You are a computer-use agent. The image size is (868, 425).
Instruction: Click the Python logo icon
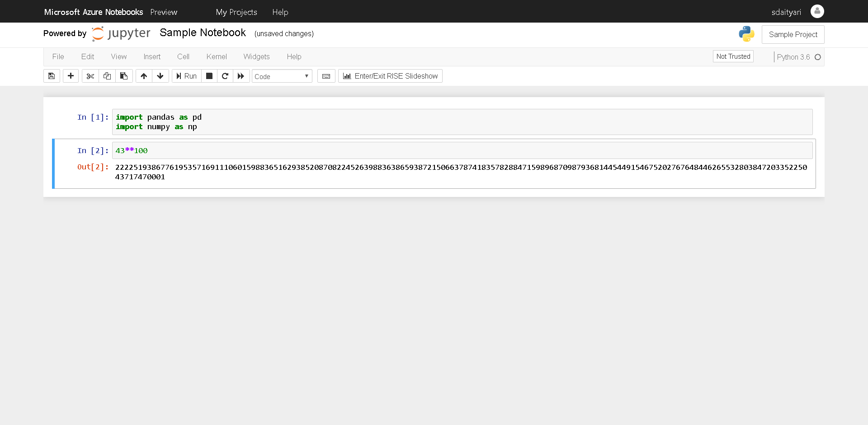click(x=746, y=34)
